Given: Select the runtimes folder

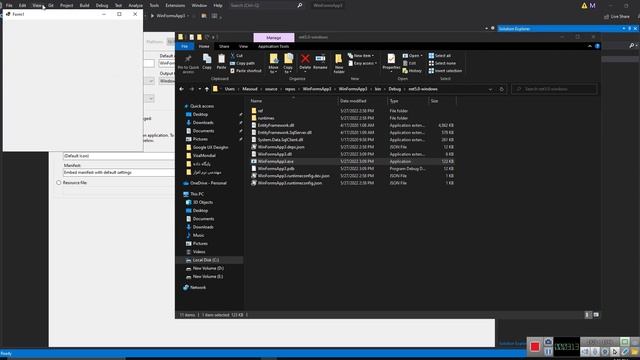Looking at the screenshot, I should click(x=266, y=118).
